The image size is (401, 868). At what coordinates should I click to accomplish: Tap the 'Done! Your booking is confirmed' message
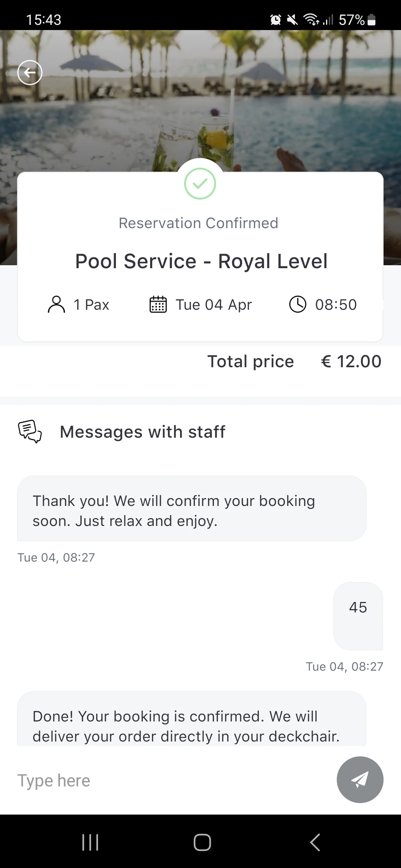tap(192, 719)
